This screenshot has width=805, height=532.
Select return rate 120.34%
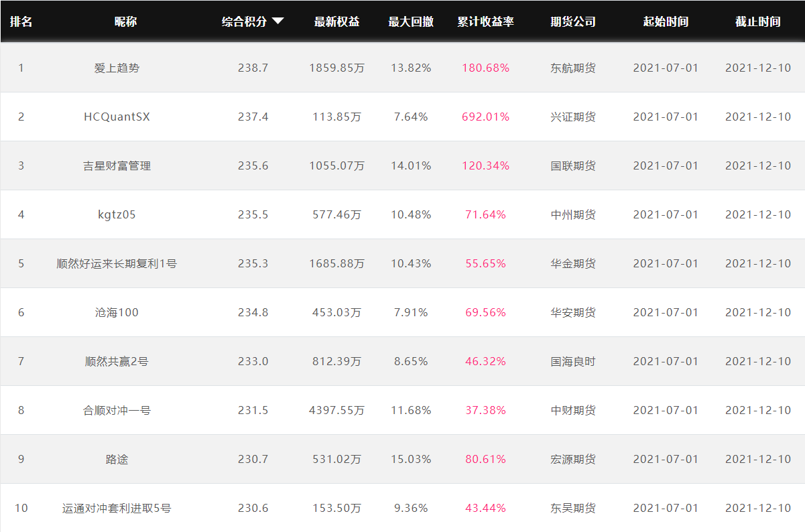(486, 165)
